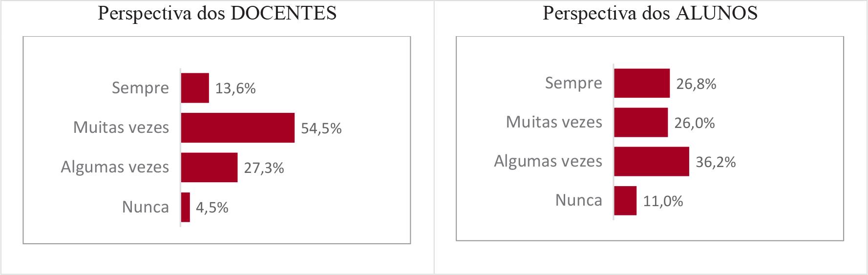Select the Algumas vezes bar for ALUNOS
The height and width of the screenshot is (275, 868).
coord(651,161)
